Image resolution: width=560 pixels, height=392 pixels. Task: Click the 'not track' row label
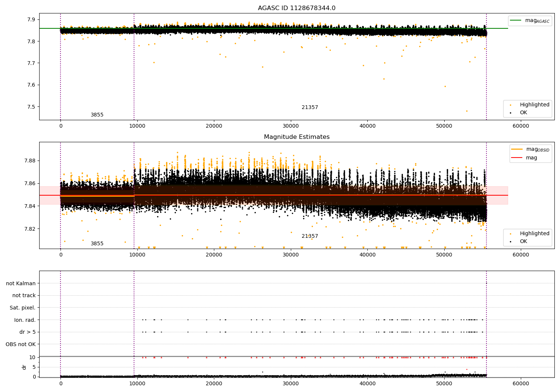[24, 295]
